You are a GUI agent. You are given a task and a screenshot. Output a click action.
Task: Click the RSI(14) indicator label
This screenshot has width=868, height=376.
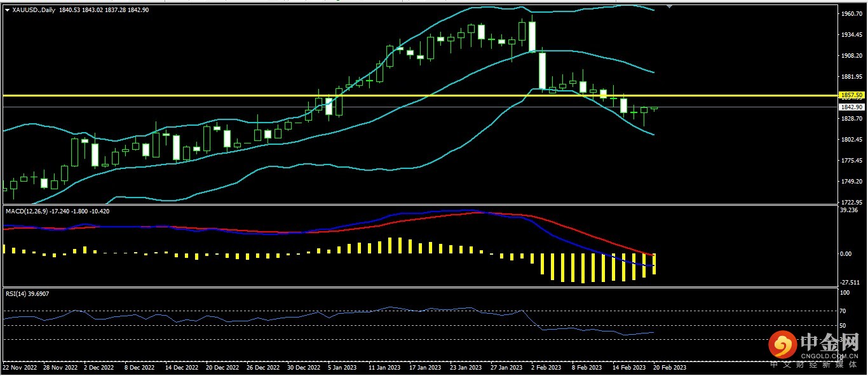(x=17, y=293)
